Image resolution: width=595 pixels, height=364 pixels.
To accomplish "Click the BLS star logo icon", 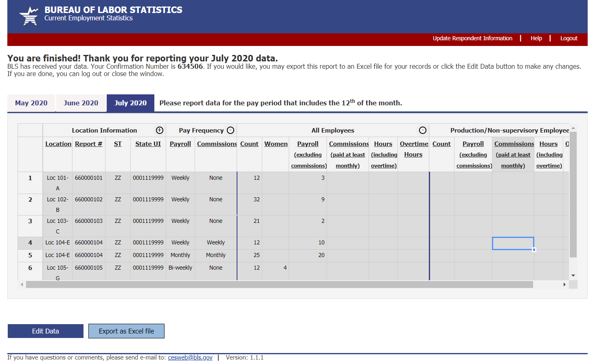I will tap(29, 16).
